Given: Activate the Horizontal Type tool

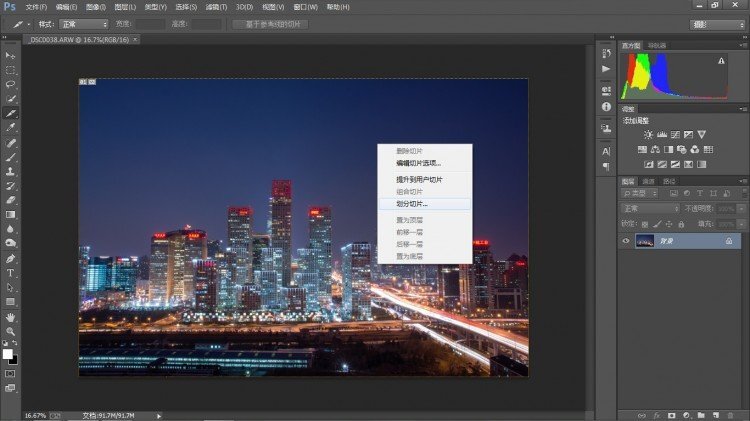Looking at the screenshot, I should [11, 272].
